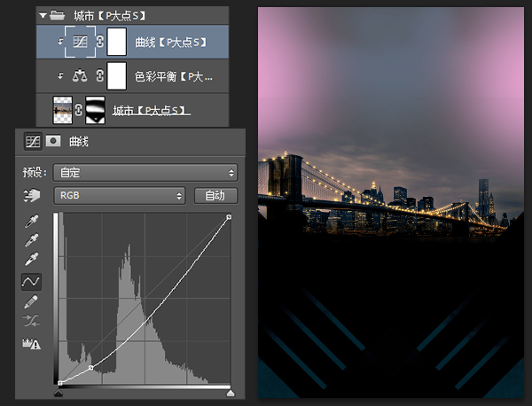Image resolution: width=532 pixels, height=406 pixels.
Task: Click the histogram clipping warning icon
Action: [x=31, y=344]
